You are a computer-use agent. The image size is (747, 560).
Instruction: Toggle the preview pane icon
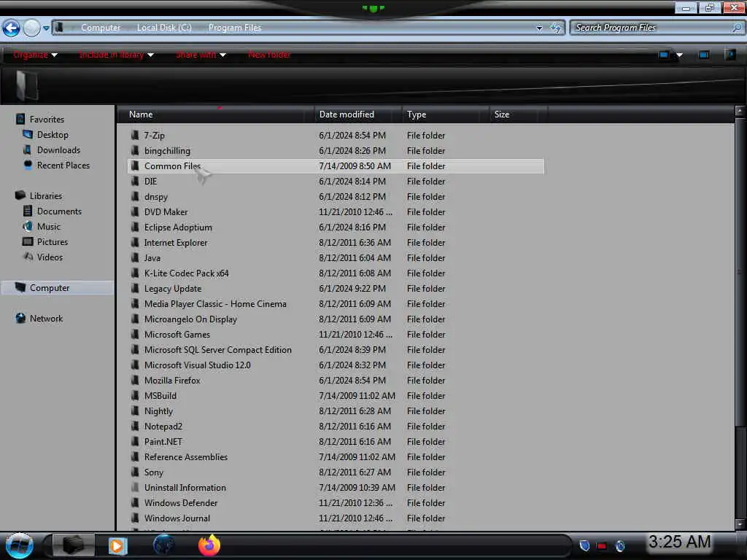tap(704, 55)
